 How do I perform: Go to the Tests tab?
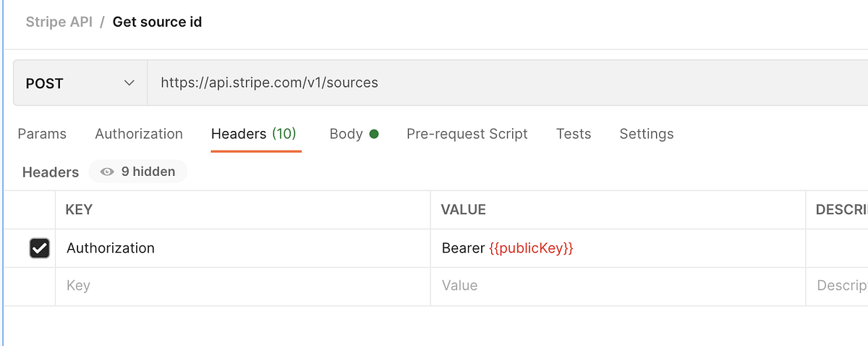pos(574,134)
